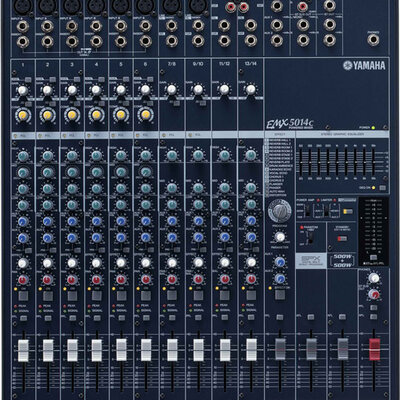
Task: Click channel 13/14 red balance knob
Action: point(251,279)
